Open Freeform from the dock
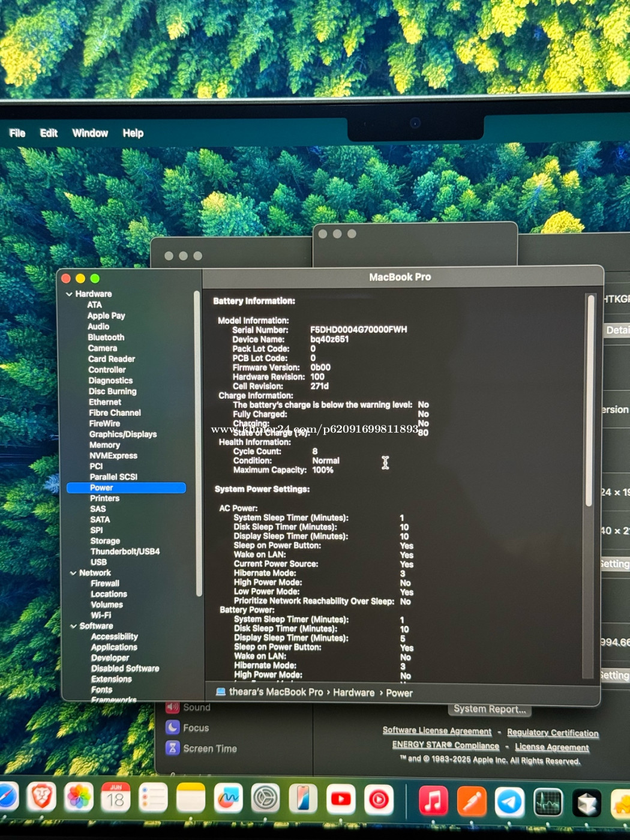The image size is (630, 840). [228, 799]
